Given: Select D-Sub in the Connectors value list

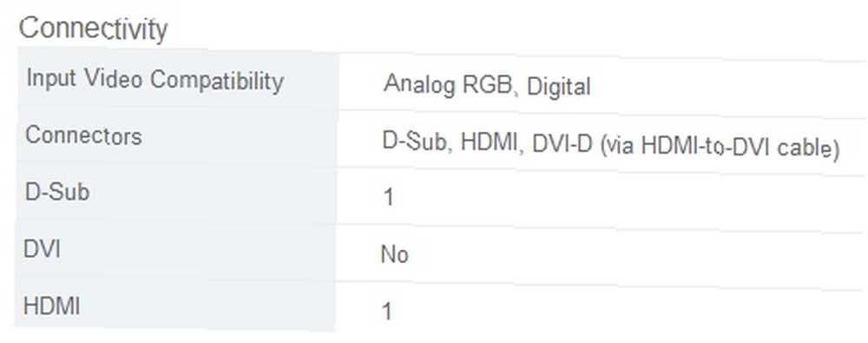Looking at the screenshot, I should coord(415,142).
